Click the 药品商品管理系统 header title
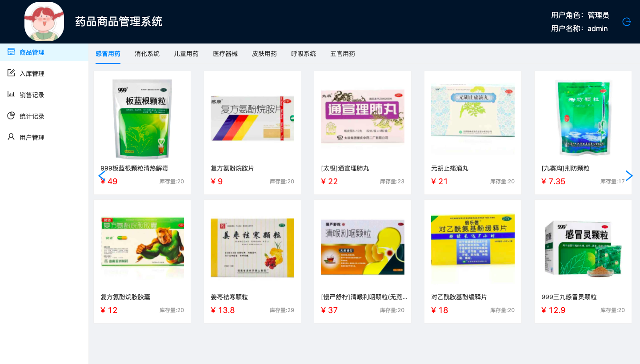This screenshot has width=640, height=364. (x=119, y=21)
